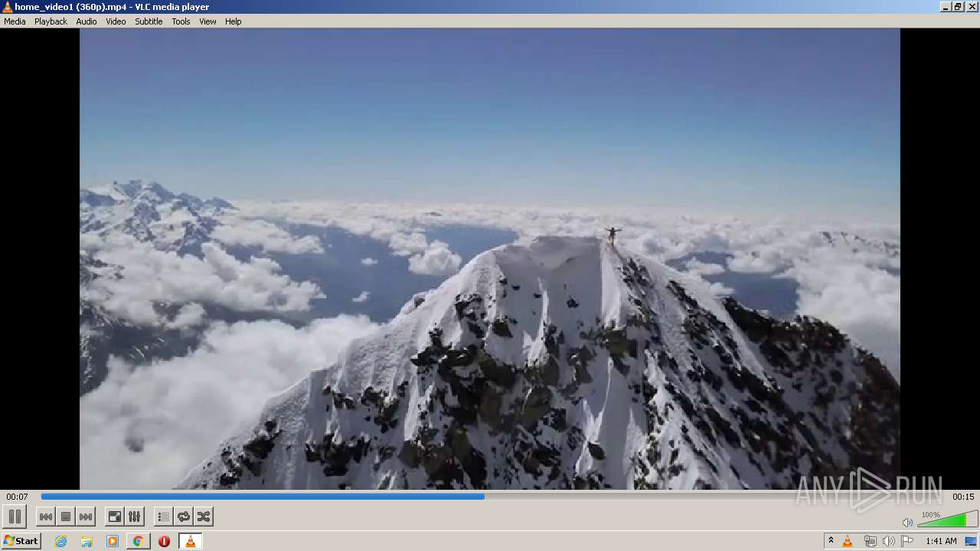Viewport: 980px width, 551px height.
Task: Open the Windows Start menu
Action: coord(21,541)
